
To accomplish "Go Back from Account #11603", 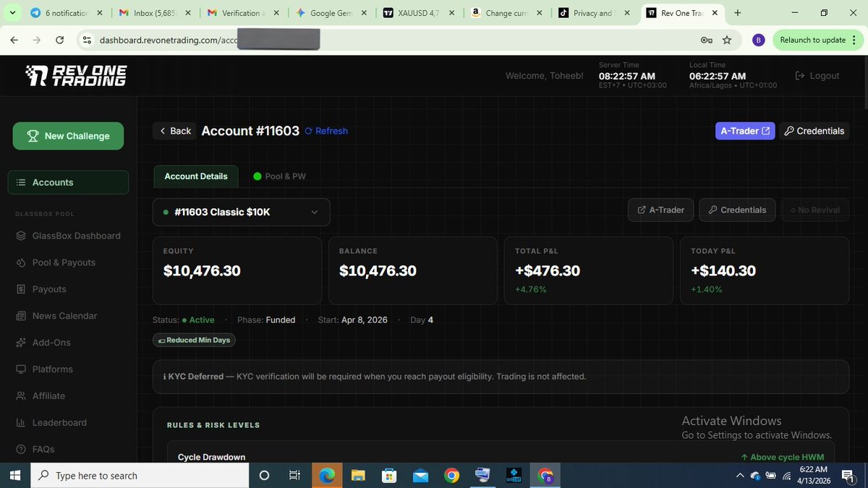I will [174, 131].
